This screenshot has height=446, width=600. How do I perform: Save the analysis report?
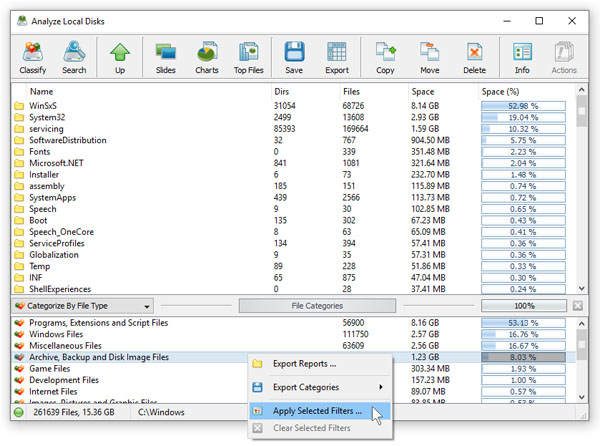click(294, 58)
